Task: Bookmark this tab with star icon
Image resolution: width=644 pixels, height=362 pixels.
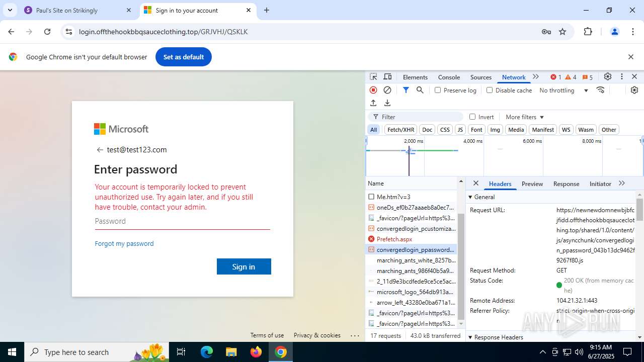Action: click(562, 32)
